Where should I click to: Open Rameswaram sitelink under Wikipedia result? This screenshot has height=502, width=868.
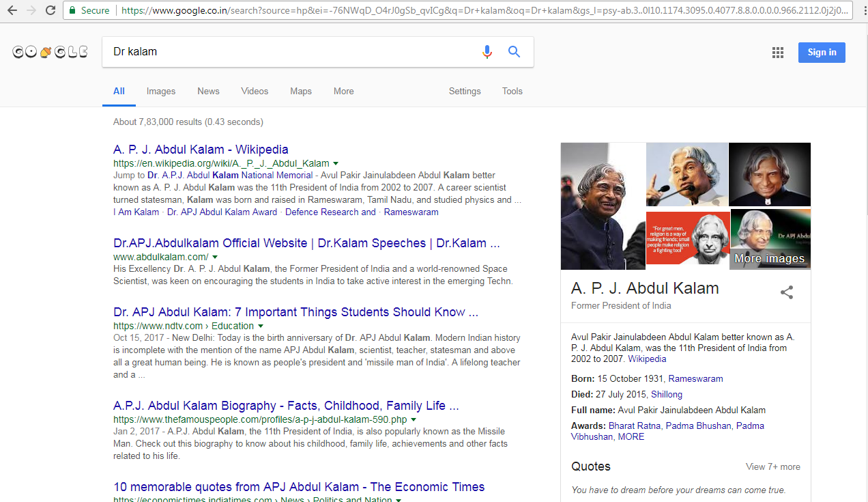pyautogui.click(x=411, y=212)
